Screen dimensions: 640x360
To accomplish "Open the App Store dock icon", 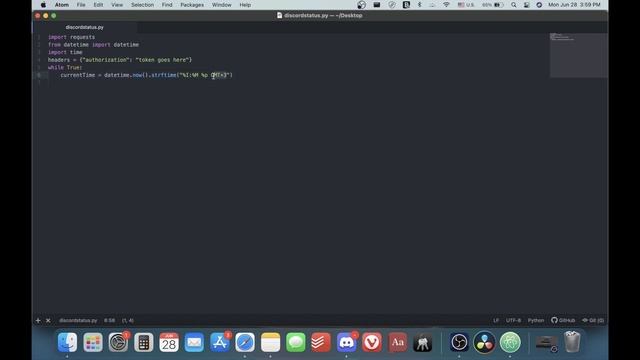I will pyautogui.click(x=220, y=342).
